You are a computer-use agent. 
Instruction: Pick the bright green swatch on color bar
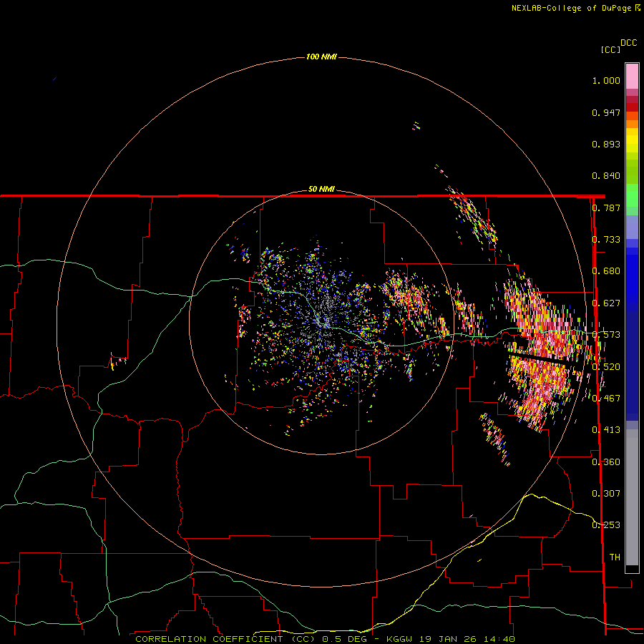632,195
